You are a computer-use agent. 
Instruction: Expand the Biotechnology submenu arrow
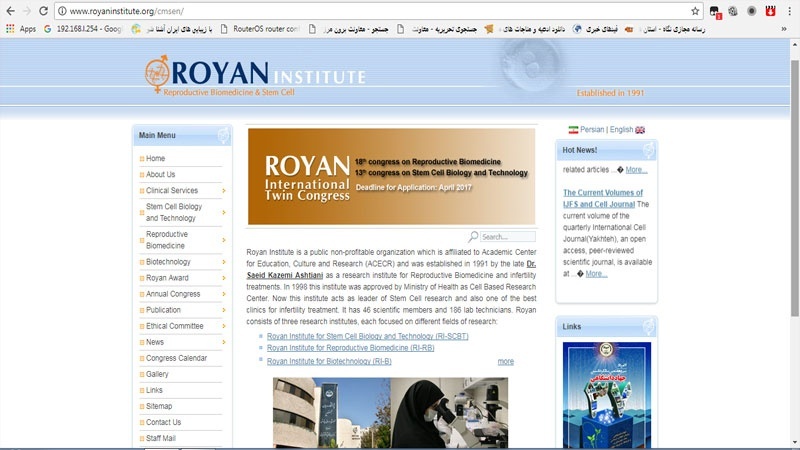(224, 262)
